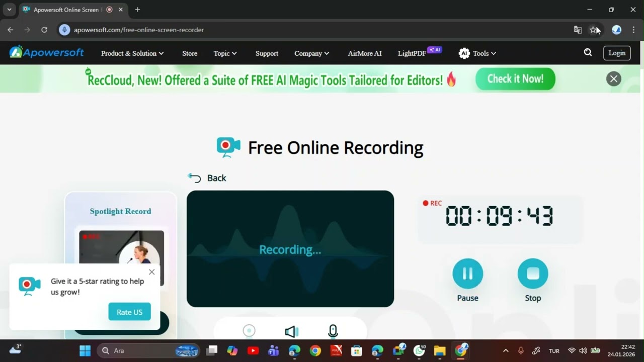
Task: Open a new browser tab
Action: point(137,10)
